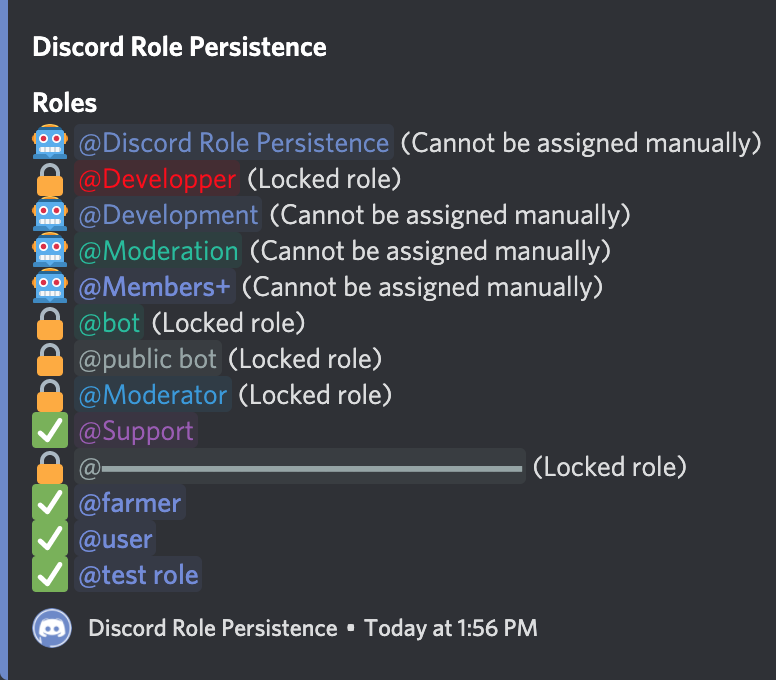Click the robot icon beside Development role
This screenshot has width=776, height=680.
[x=50, y=215]
